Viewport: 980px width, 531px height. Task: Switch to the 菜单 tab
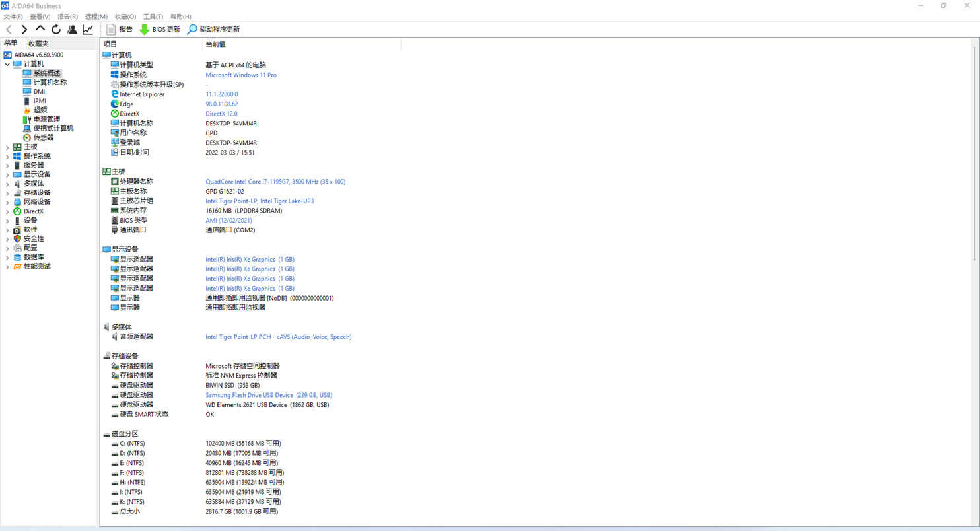point(11,43)
